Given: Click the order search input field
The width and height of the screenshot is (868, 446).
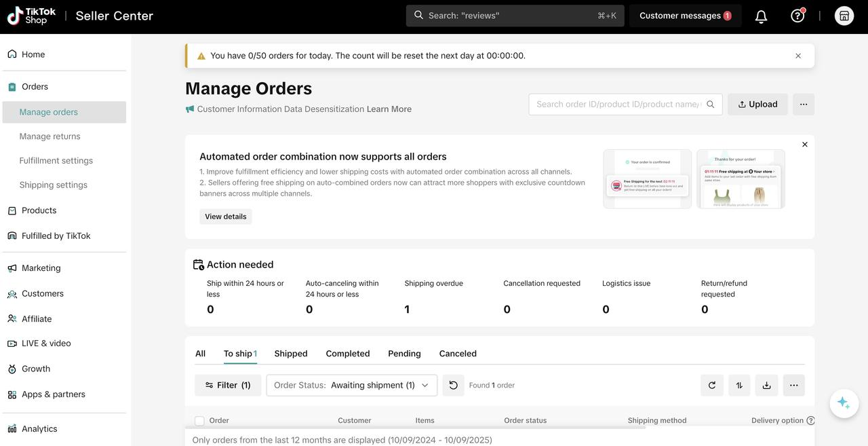Looking at the screenshot, I should click(x=617, y=105).
